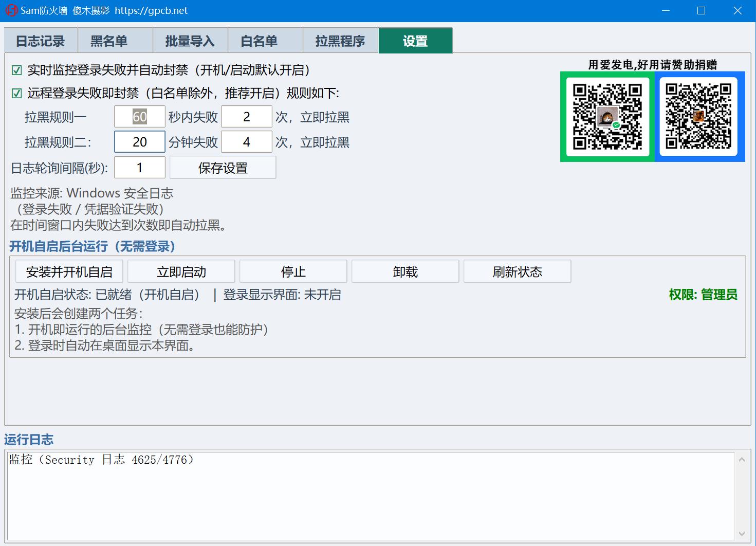
Task: Maximize the Sam防火墙 window
Action: coord(701,10)
